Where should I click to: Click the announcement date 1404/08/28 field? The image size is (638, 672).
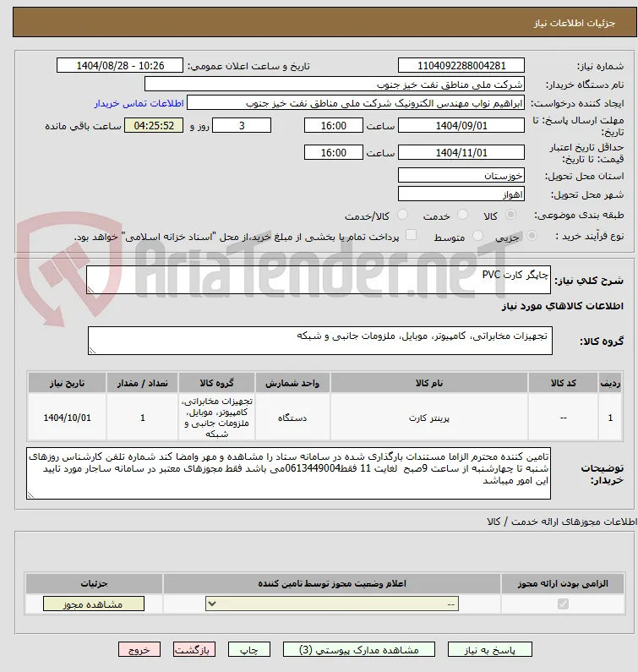pos(120,66)
